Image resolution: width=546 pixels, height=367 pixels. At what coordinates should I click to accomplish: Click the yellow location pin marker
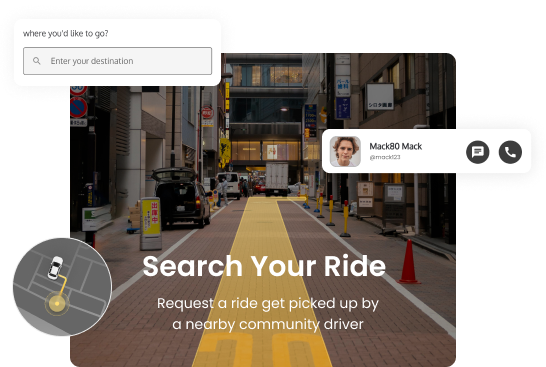point(57,304)
